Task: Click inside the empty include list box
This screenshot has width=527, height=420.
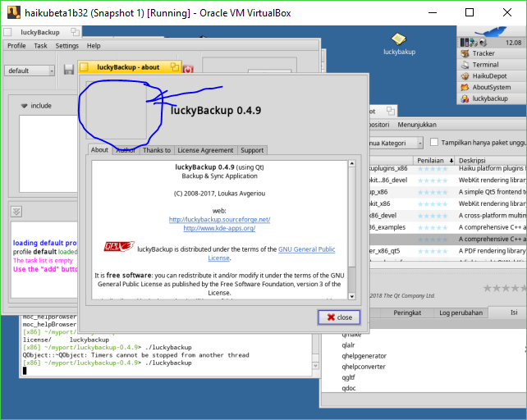Action: point(48,153)
